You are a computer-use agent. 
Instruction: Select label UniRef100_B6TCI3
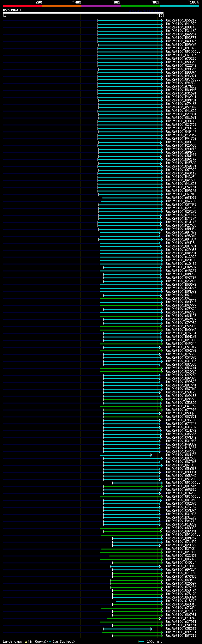(181, 635)
